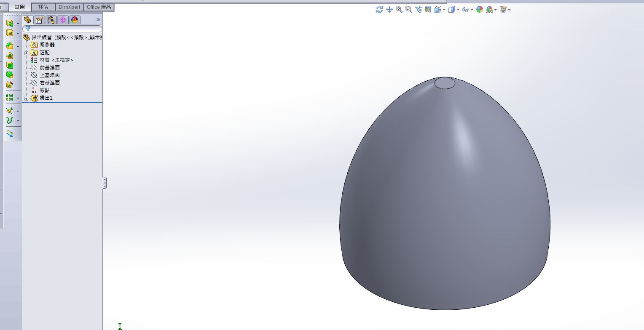Activate the Pan view tool
The image size is (644, 330).
pyautogui.click(x=389, y=9)
